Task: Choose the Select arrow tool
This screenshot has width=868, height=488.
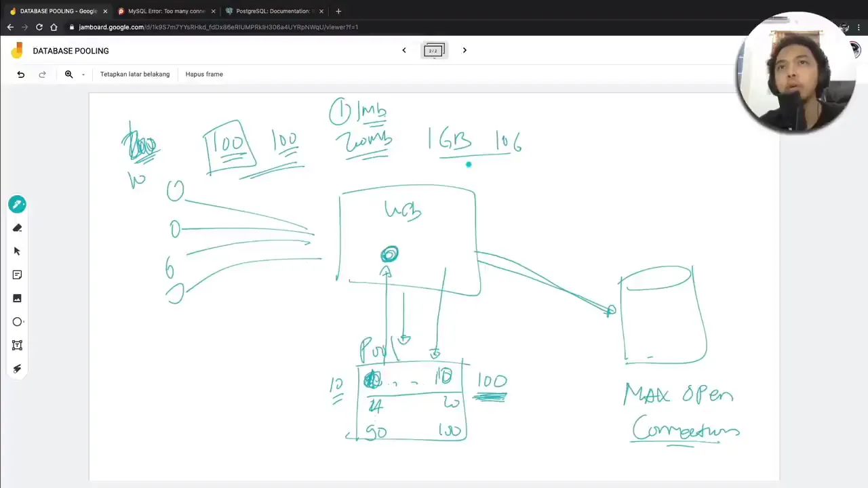Action: click(18, 251)
